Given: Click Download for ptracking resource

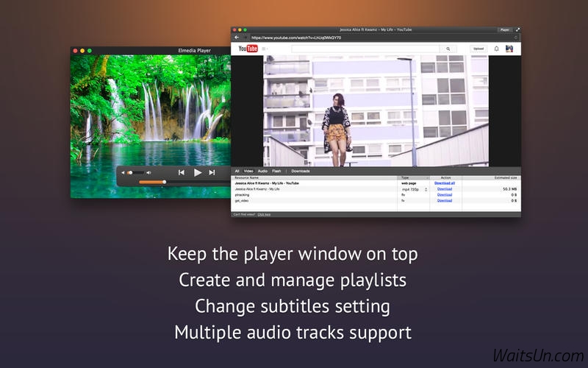Looking at the screenshot, I should 445,195.
